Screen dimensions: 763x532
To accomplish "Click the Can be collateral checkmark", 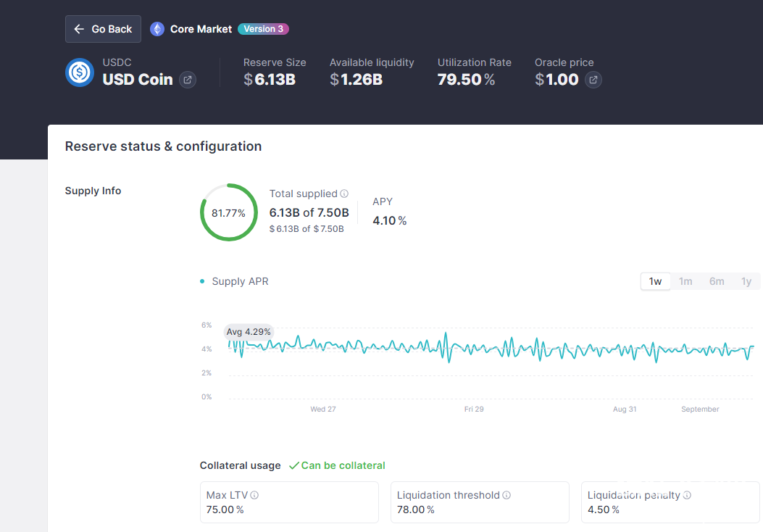I will pos(293,465).
